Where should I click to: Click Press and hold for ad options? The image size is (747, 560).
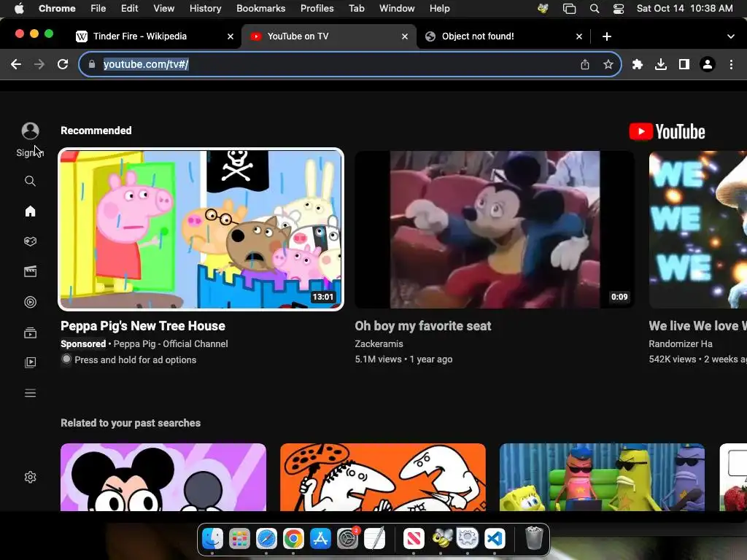135,360
